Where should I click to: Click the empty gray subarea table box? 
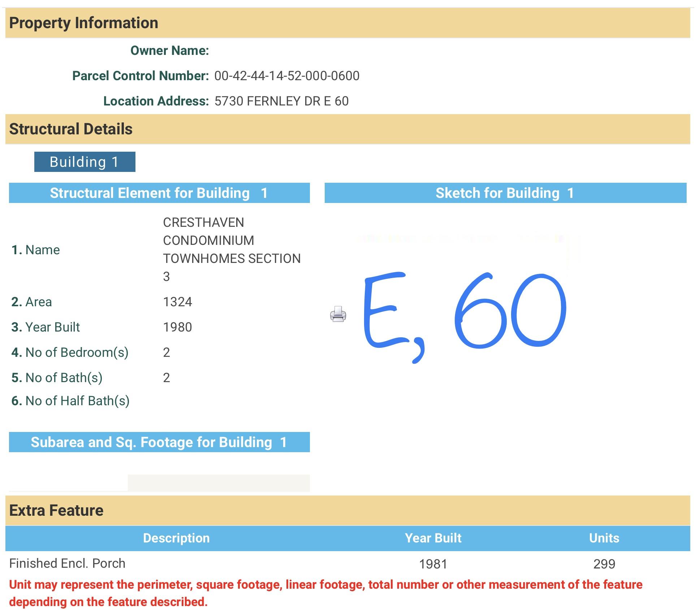click(219, 483)
